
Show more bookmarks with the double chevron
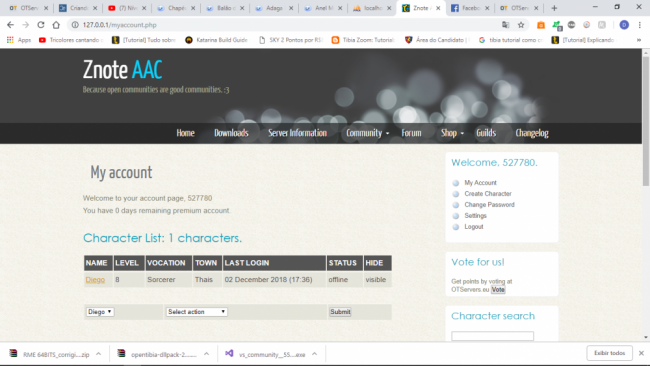tap(639, 40)
